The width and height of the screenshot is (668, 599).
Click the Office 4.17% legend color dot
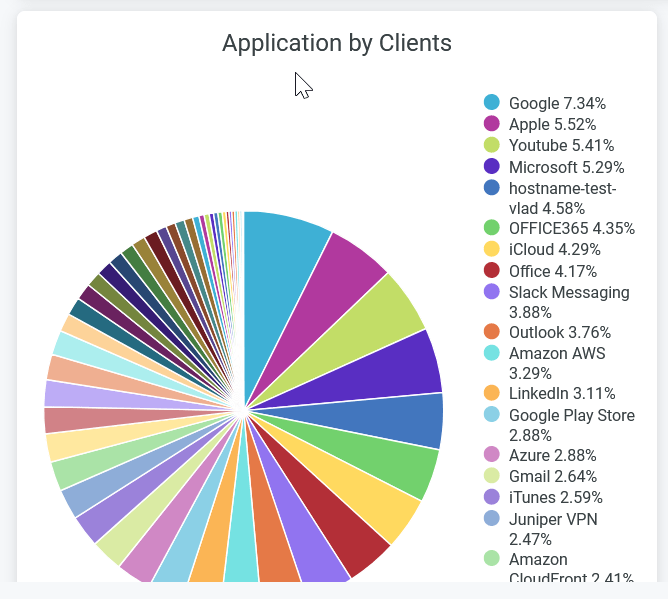[492, 270]
